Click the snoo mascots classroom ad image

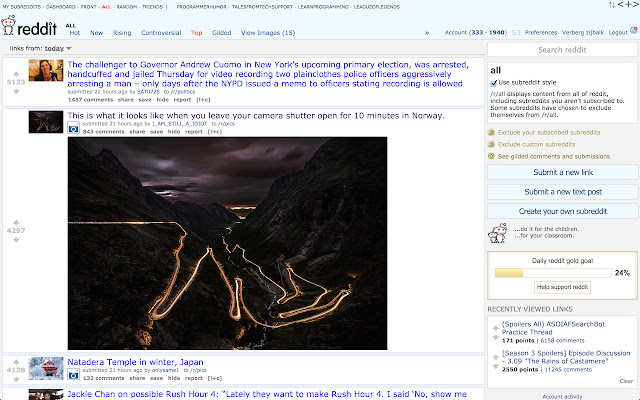pos(497,233)
